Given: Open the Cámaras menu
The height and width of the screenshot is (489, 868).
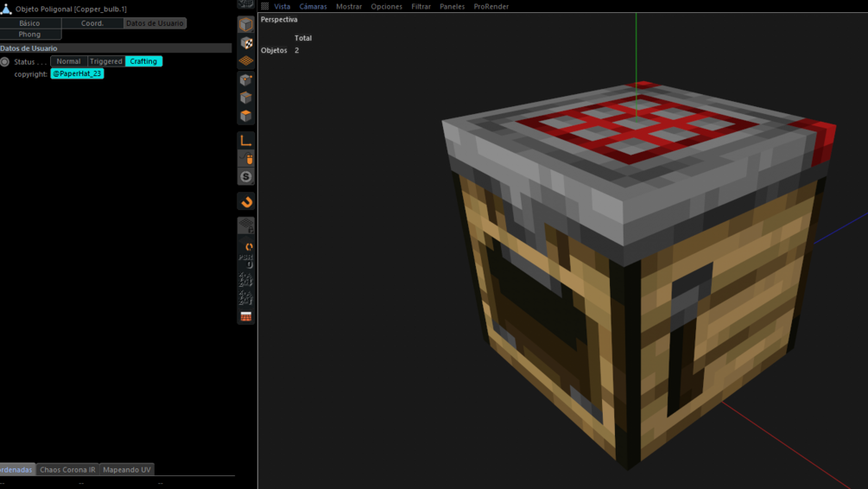Looking at the screenshot, I should click(x=314, y=7).
